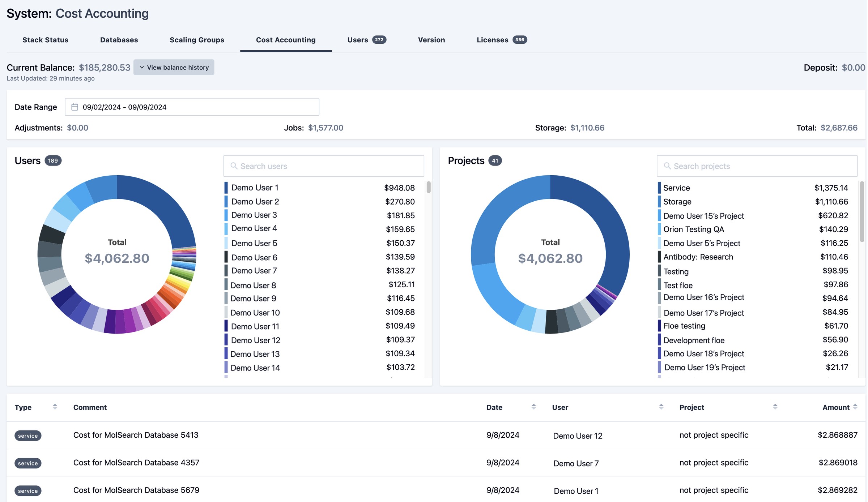This screenshot has height=502, width=868.
Task: Go to the Scaling Groups tab
Action: 197,40
